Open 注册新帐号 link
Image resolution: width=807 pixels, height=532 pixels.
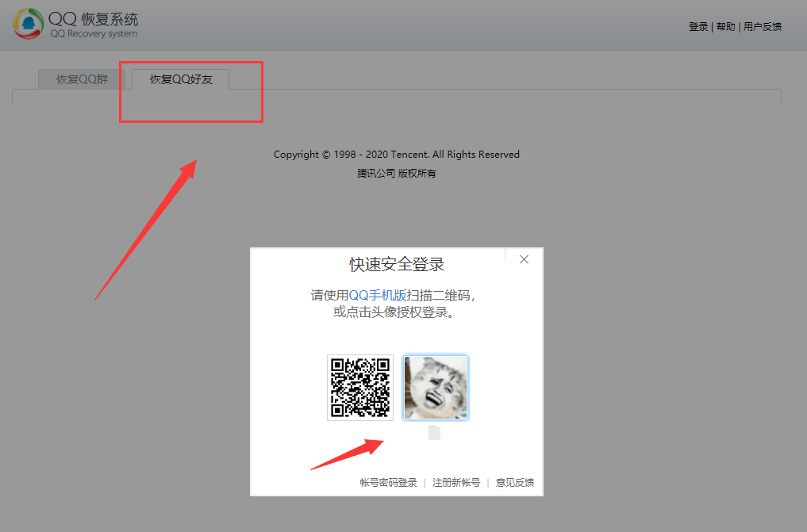pos(456,483)
